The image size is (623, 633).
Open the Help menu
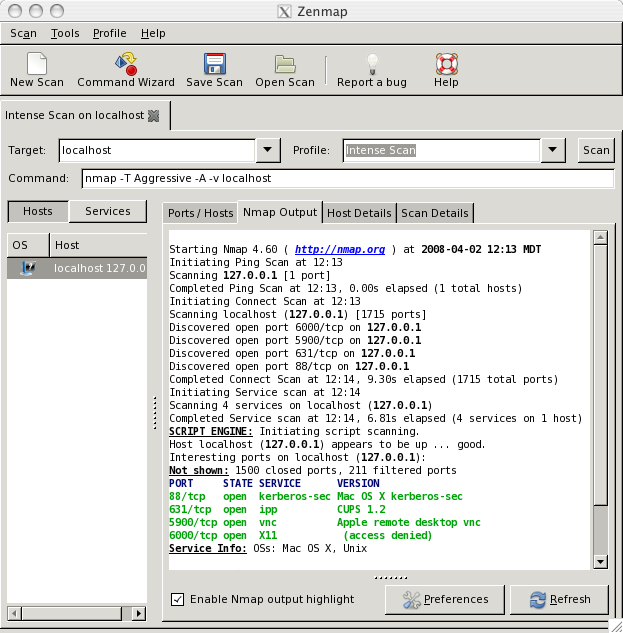tap(153, 33)
